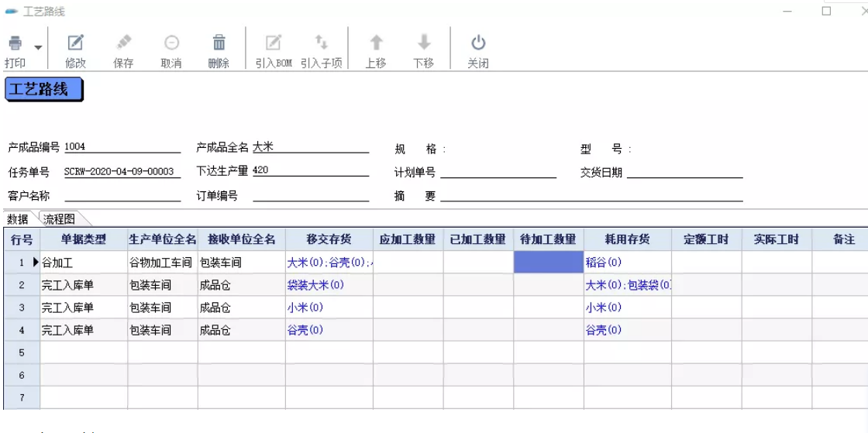Click the 删除 trash icon
The image size is (868, 433).
(219, 43)
